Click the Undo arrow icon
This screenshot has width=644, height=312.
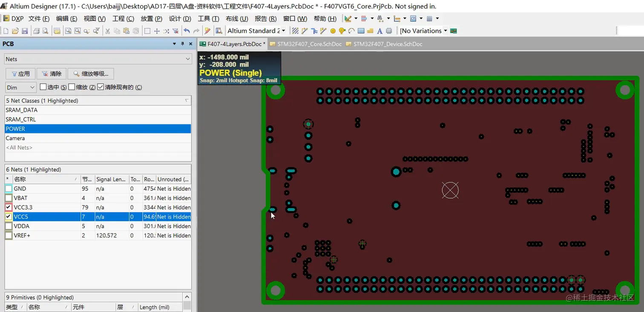187,31
